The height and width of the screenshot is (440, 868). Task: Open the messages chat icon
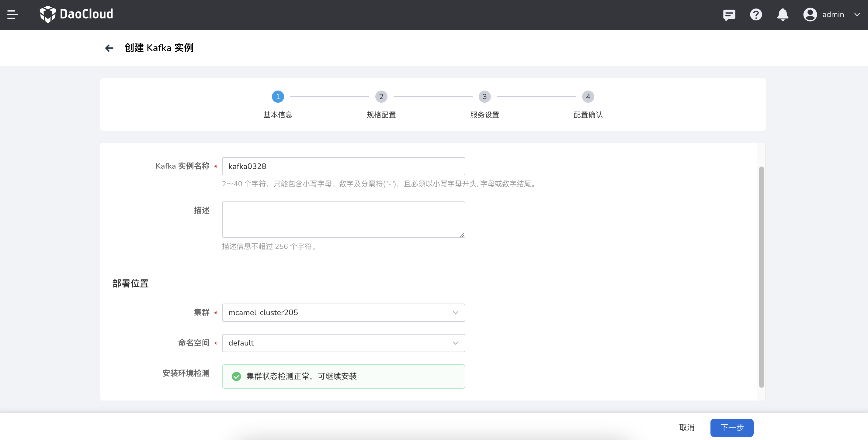pos(729,15)
